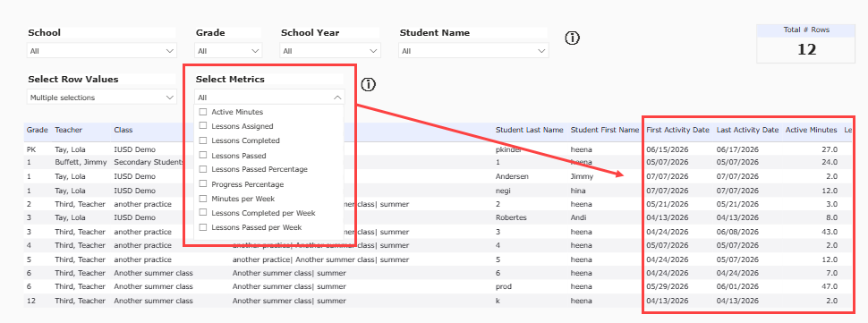
Task: Click first name cell 'Andi'
Action: click(x=578, y=217)
